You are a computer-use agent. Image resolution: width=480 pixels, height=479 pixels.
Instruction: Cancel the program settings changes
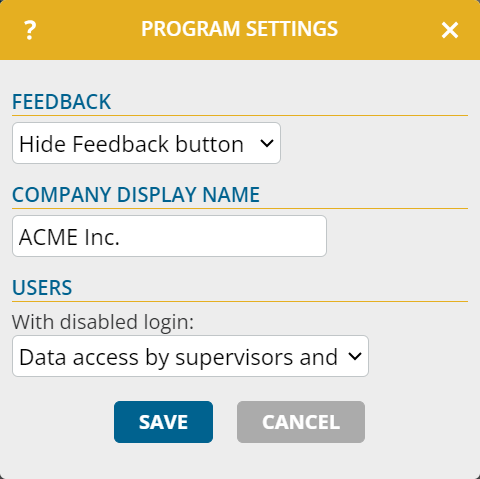(301, 422)
